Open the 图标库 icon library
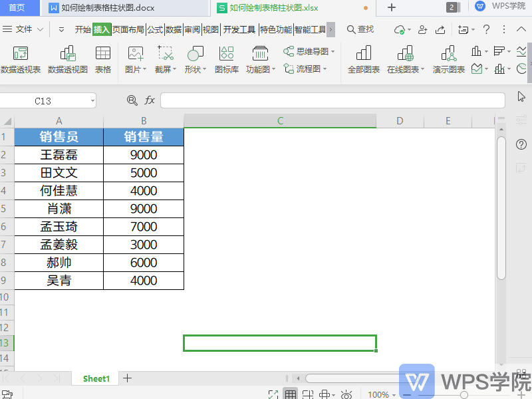Viewport: 532px width, 399px height. (x=227, y=60)
